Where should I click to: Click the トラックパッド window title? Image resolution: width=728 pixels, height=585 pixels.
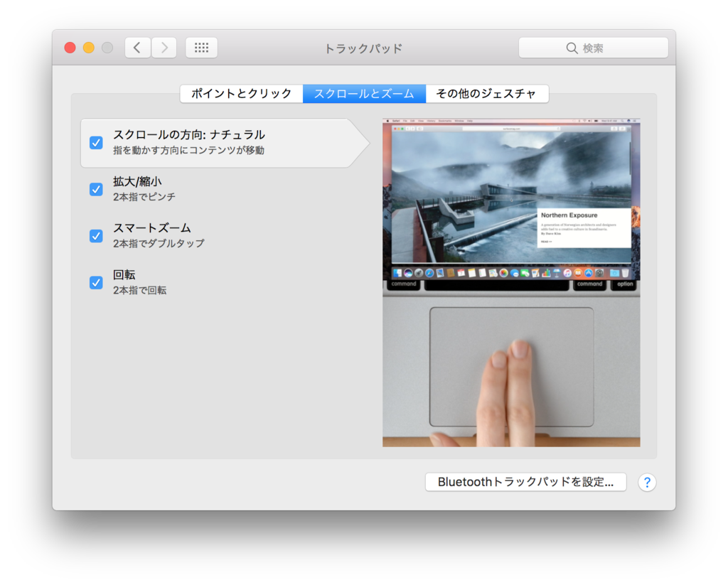(x=363, y=48)
